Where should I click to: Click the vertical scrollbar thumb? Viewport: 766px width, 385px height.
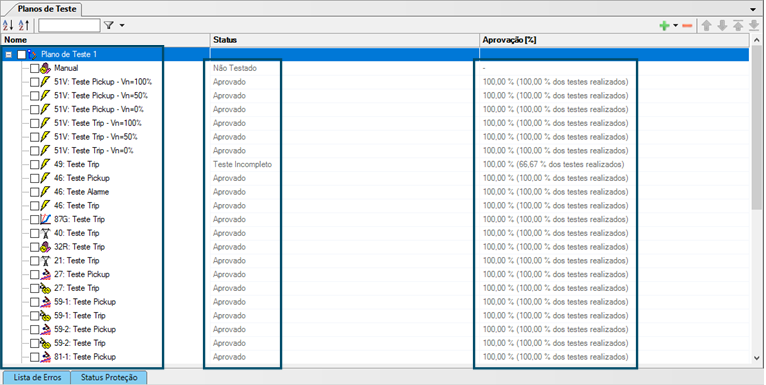(757, 129)
